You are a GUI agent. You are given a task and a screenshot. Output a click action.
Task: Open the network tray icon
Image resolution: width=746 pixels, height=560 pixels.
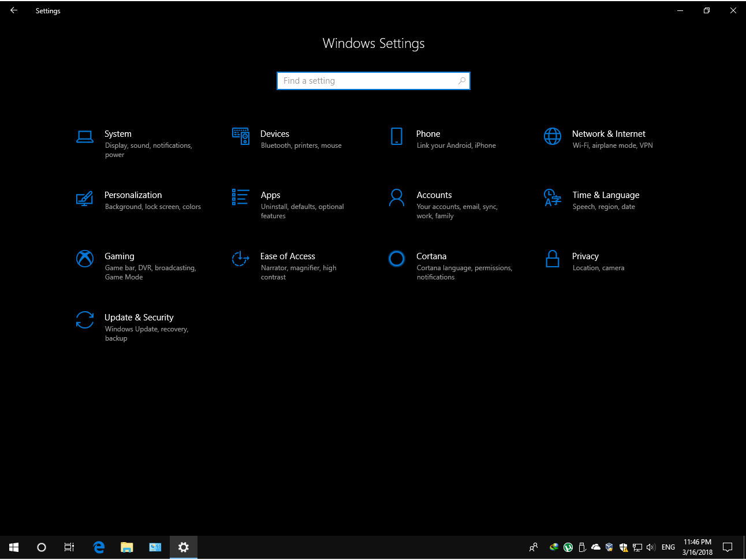[x=637, y=547]
